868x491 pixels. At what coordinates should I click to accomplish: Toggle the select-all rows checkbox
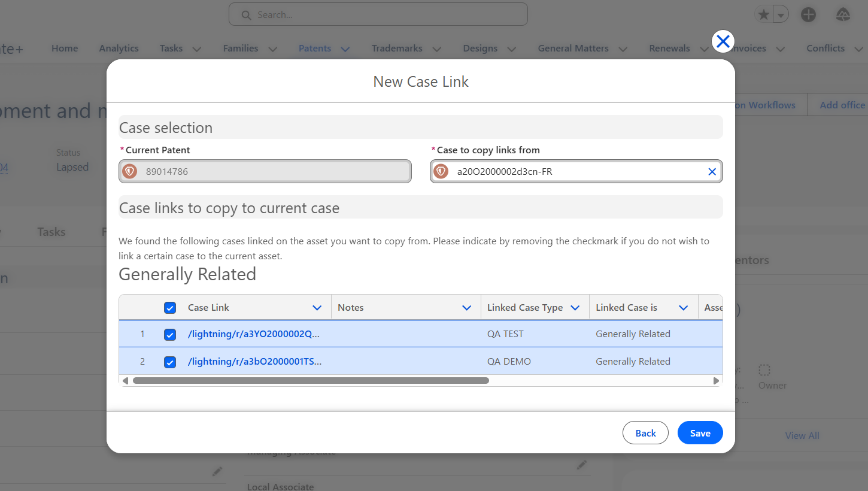click(x=170, y=308)
